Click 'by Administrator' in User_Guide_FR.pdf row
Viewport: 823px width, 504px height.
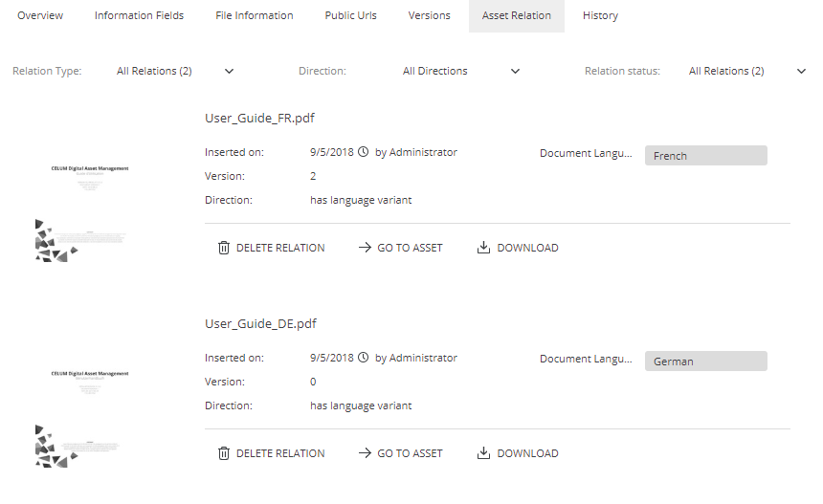point(415,152)
